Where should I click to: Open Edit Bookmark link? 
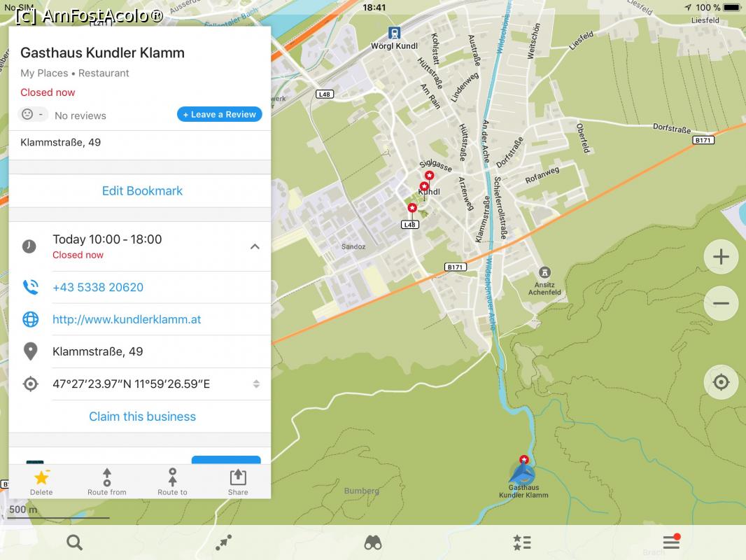(x=142, y=191)
